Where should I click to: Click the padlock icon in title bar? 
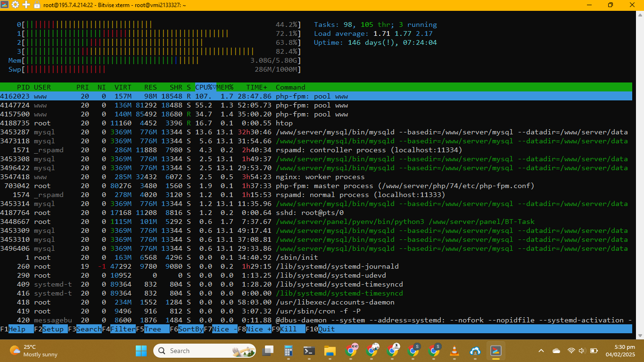pyautogui.click(x=37, y=5)
